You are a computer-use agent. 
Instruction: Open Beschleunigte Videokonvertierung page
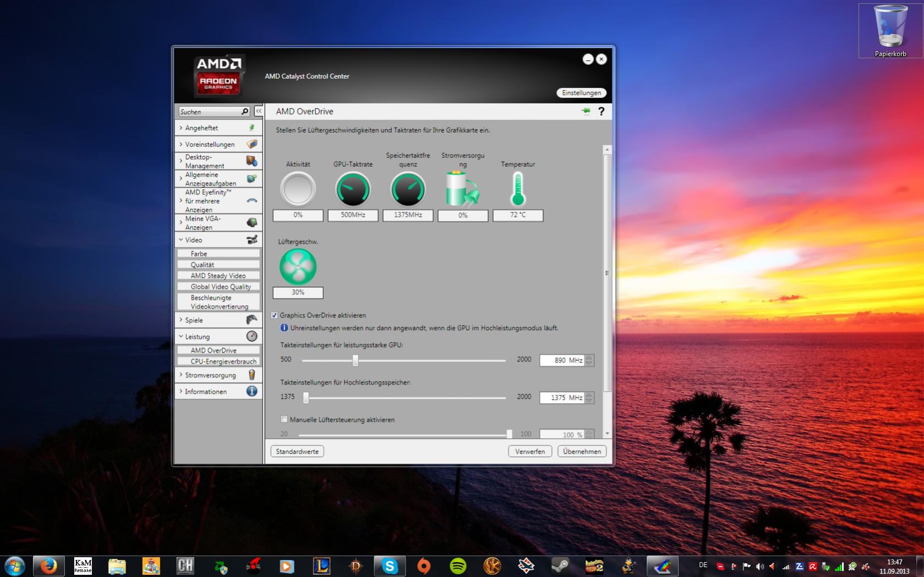point(218,302)
